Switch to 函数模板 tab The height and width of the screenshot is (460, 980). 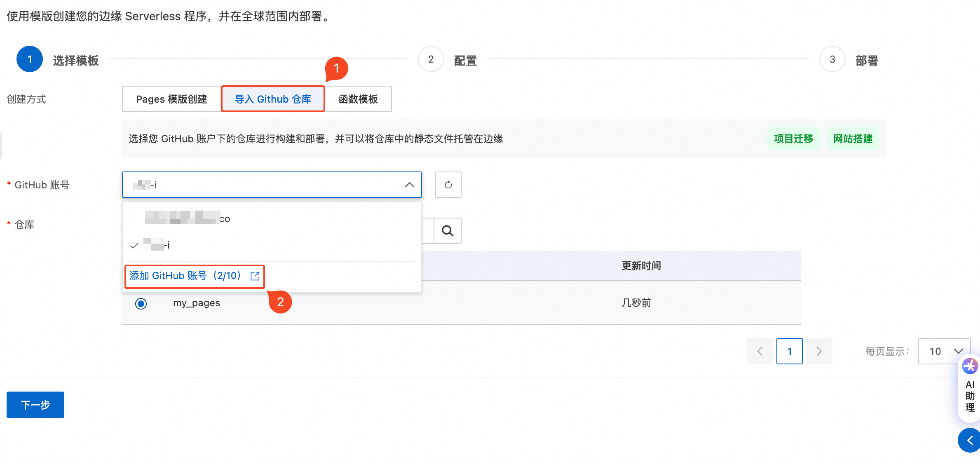358,99
